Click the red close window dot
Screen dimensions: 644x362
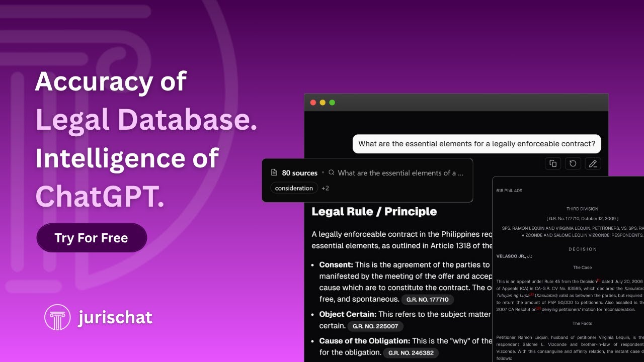[313, 103]
